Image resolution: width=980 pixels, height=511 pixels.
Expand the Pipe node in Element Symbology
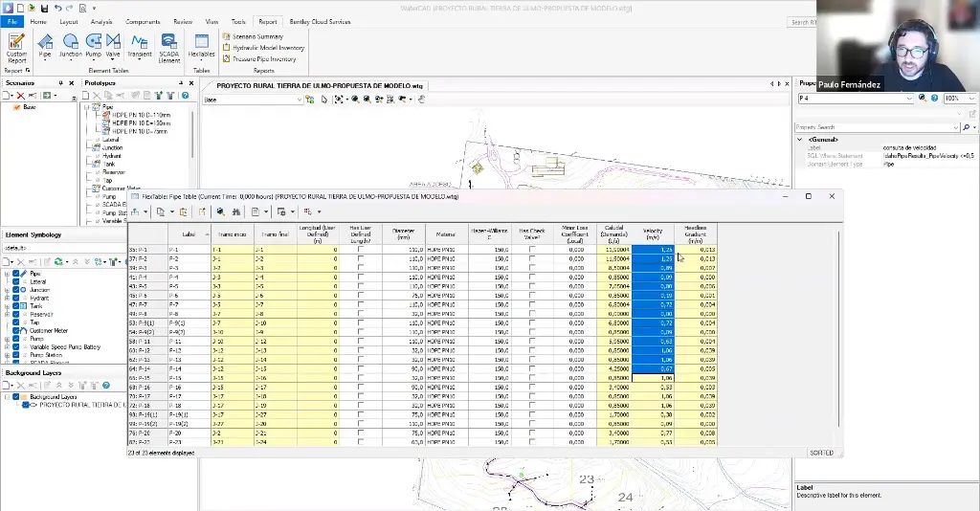pyautogui.click(x=7, y=274)
